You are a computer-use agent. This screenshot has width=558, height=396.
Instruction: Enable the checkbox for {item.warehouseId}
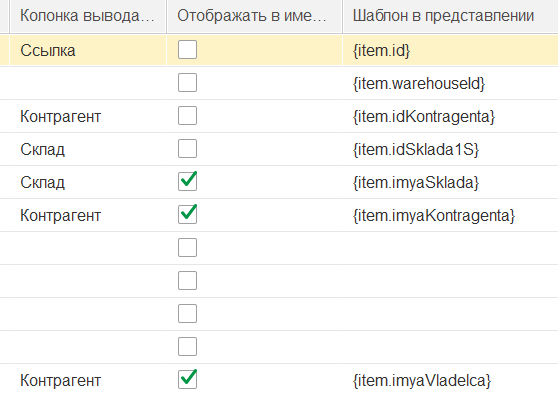(x=188, y=83)
